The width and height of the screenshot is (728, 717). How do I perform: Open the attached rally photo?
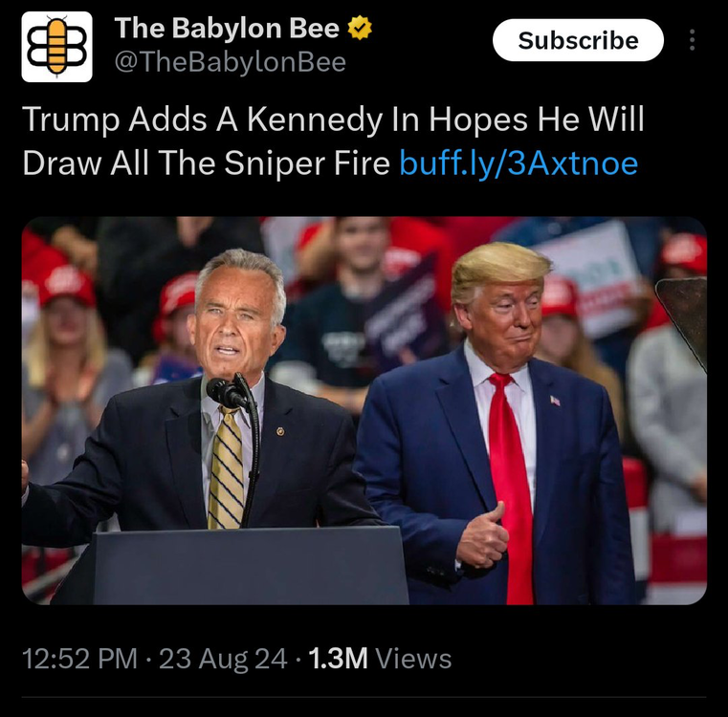click(x=364, y=411)
